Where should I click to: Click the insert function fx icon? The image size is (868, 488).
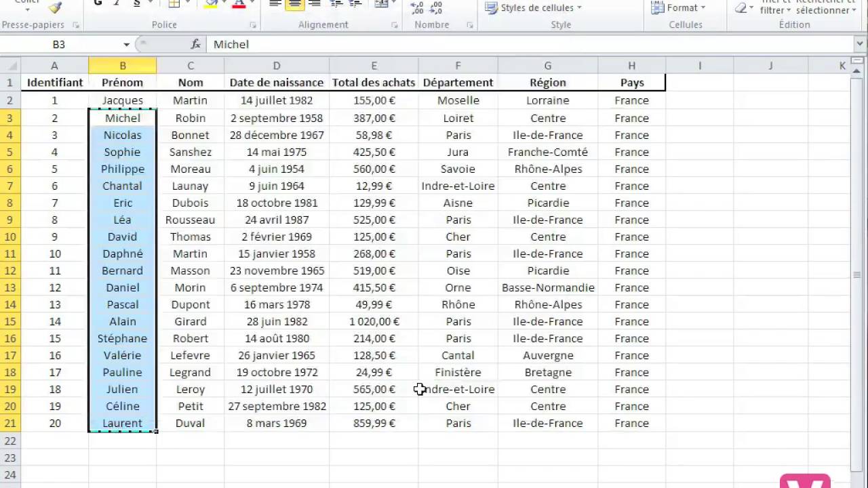196,44
